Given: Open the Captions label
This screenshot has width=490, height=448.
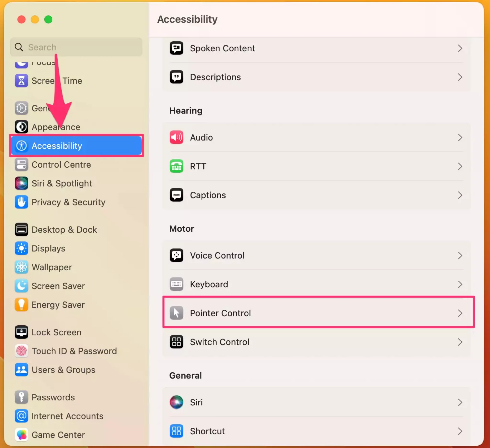Looking at the screenshot, I should coord(208,195).
